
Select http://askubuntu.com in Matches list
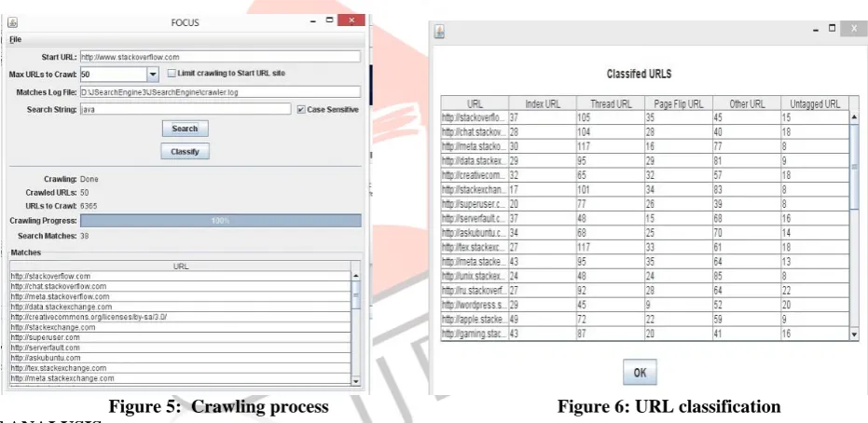(180, 358)
